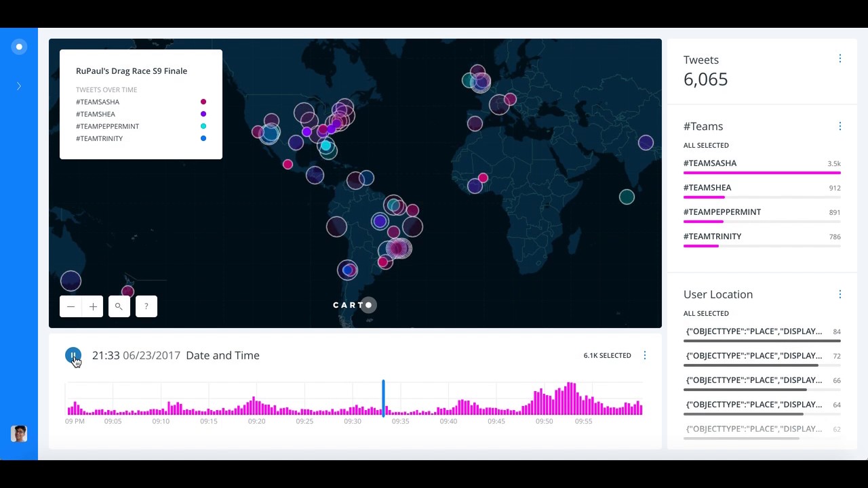
Task: Open the user avatar profile
Action: (19, 434)
